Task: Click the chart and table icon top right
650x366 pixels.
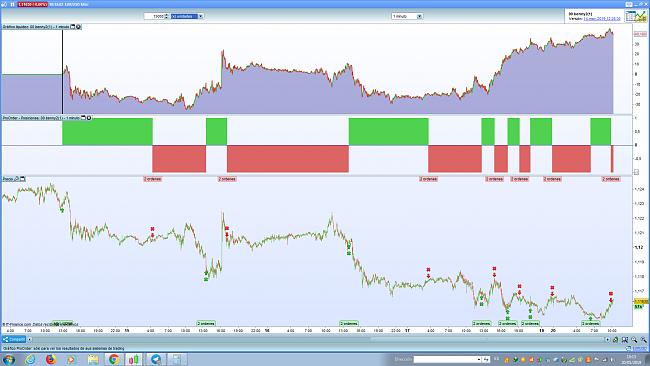Action: tap(636, 16)
